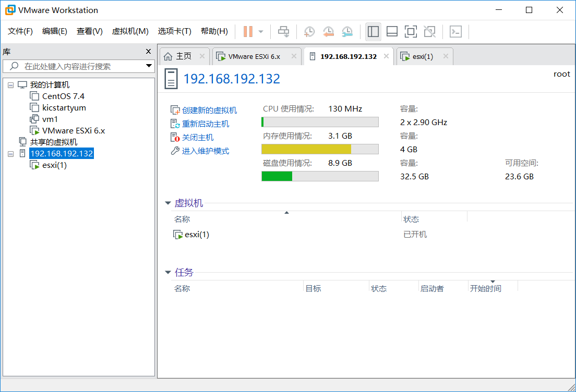Open the 文件(F) menu
The image size is (576, 392).
coord(20,31)
